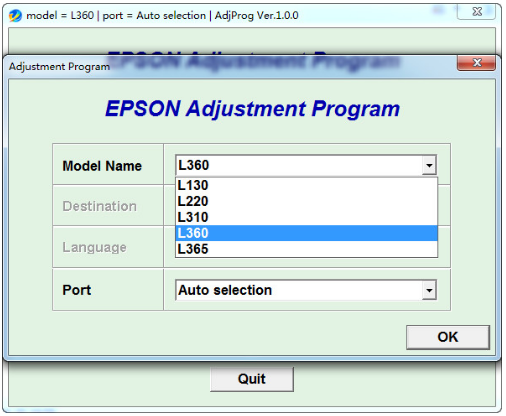Select L220 from the model list
This screenshot has height=416, width=506.
(x=306, y=201)
